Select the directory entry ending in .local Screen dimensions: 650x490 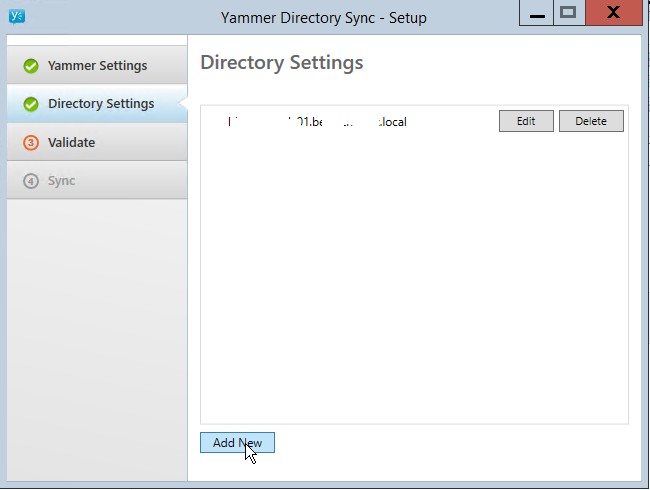318,122
